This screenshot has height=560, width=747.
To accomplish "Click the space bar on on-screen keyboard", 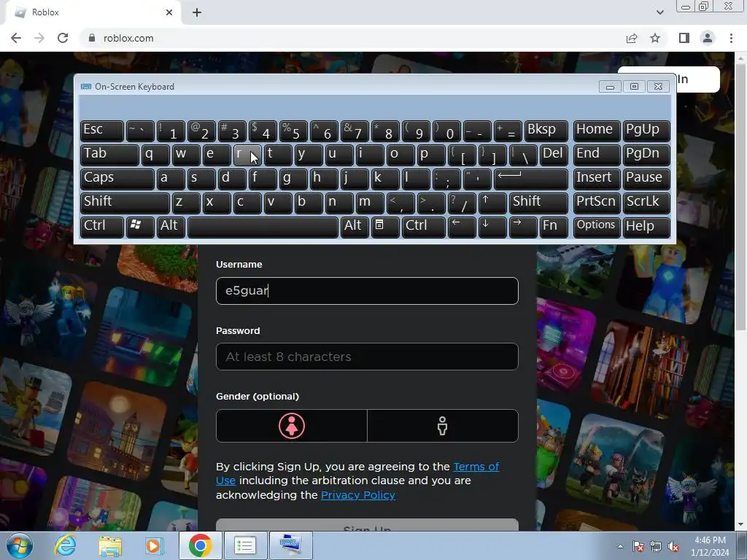I will point(263,227).
